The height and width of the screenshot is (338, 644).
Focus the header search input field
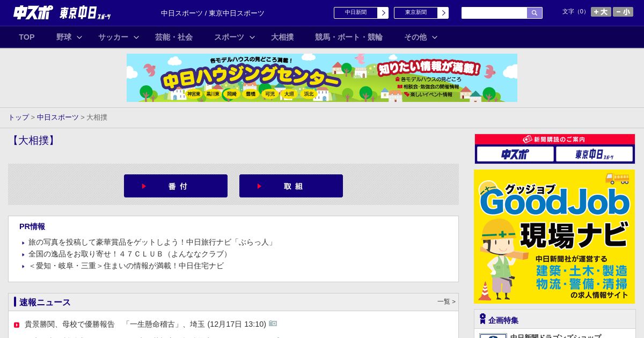tap(494, 13)
